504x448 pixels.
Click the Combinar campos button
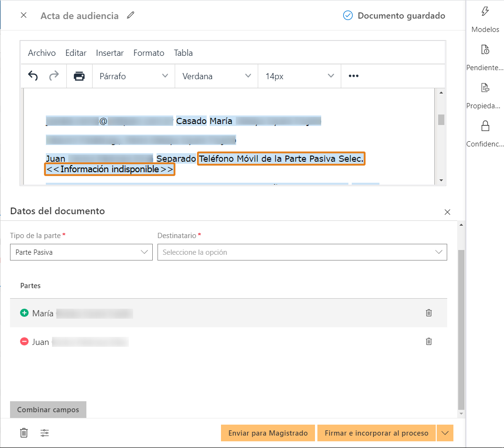pyautogui.click(x=48, y=410)
